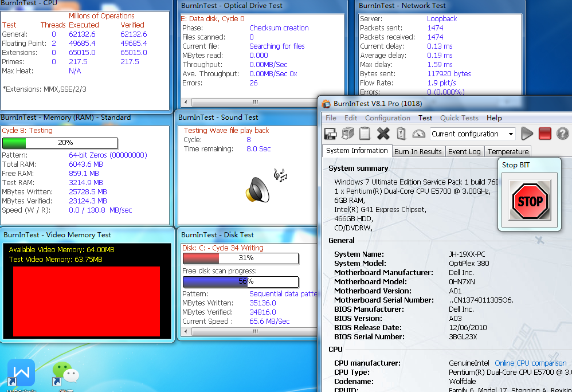Image resolution: width=572 pixels, height=392 pixels.
Task: Click the Disk Test horizontal scrollbar thumb
Action: coord(256,331)
